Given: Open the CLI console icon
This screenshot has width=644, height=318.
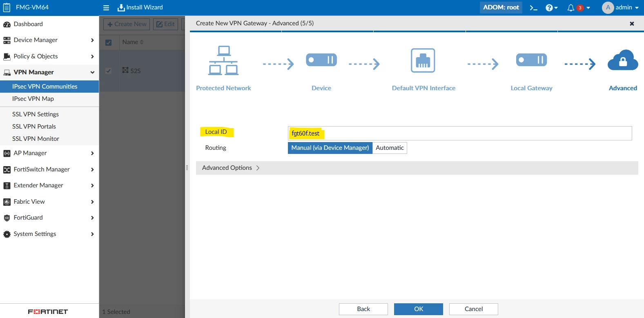Looking at the screenshot, I should tap(533, 8).
